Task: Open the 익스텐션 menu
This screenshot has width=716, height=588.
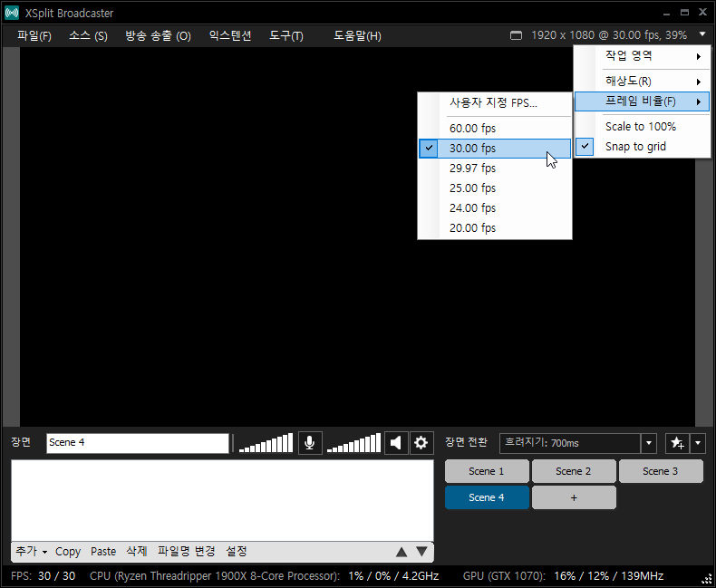Action: tap(230, 35)
